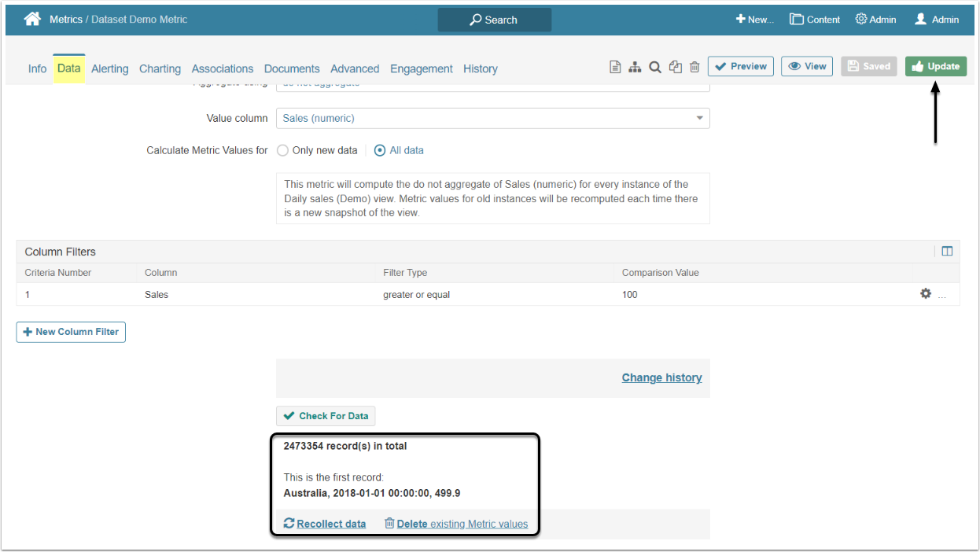Viewport: 980px width, 552px height.
Task: Open the Admin gear menu
Action: 875,20
